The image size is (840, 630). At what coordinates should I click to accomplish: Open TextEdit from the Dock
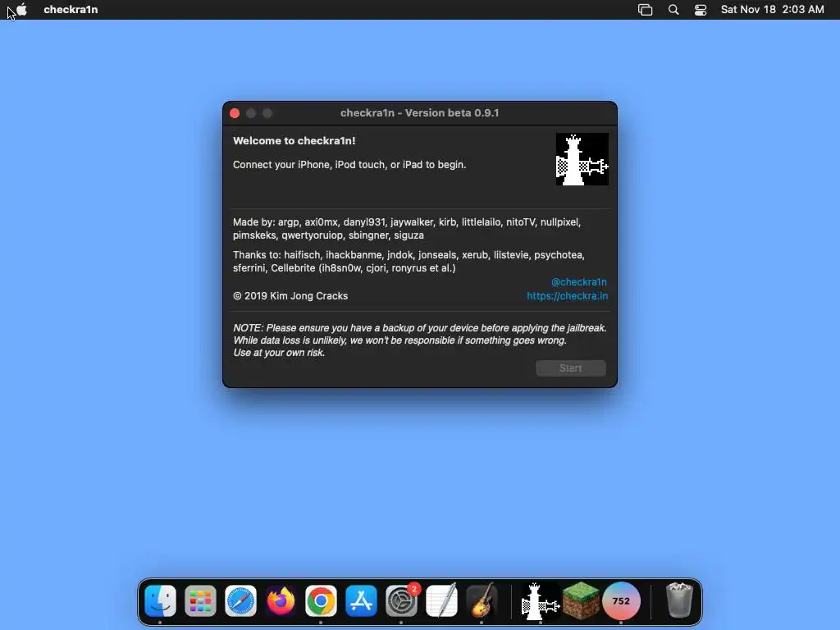[441, 600]
